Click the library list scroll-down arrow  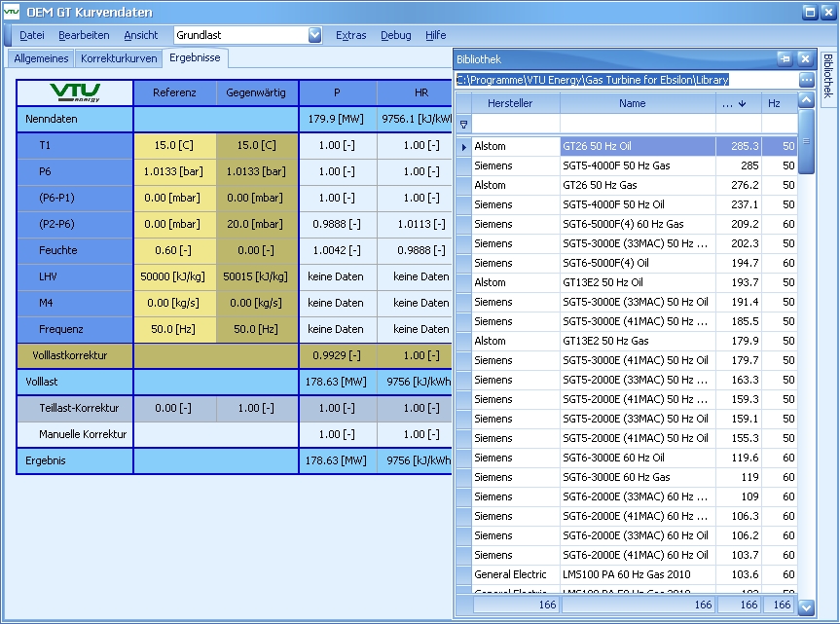point(806,606)
